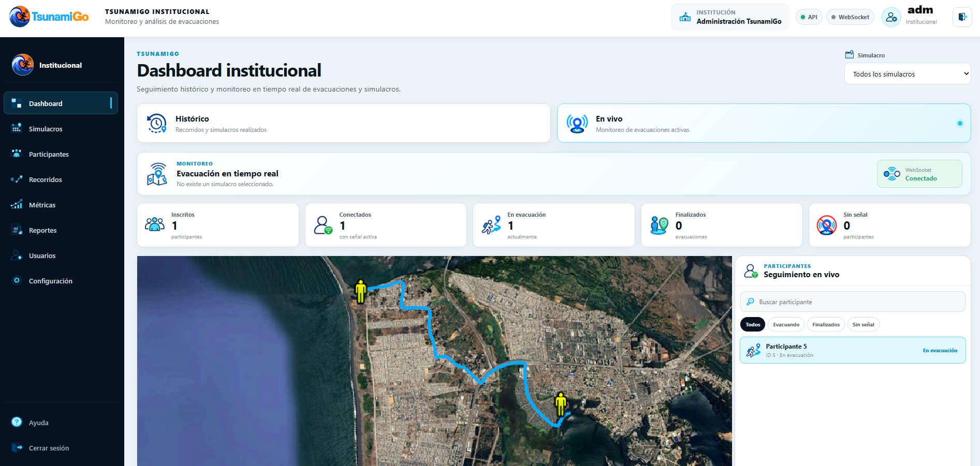Viewport: 980px width, 466px height.
Task: Click the Usuarios person icon
Action: tap(17, 255)
